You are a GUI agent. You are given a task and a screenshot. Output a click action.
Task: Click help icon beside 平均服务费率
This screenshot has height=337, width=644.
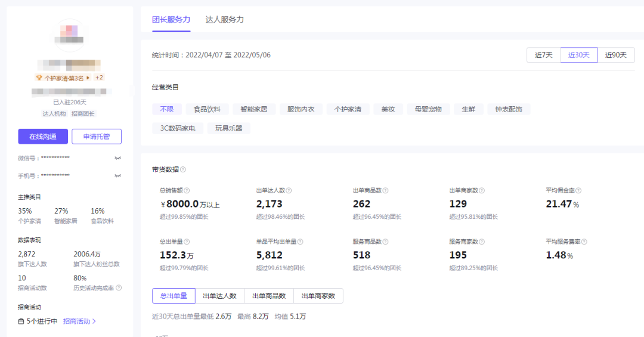point(584,242)
